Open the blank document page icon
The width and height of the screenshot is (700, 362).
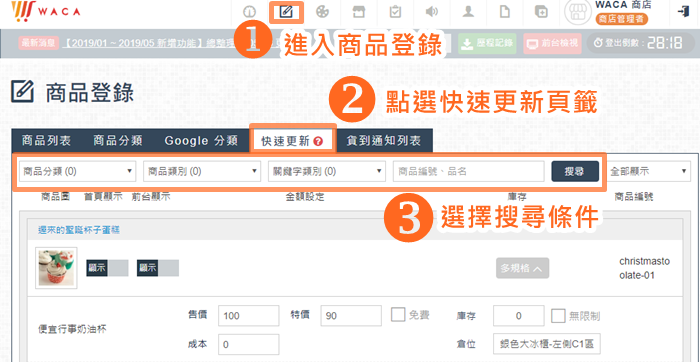coord(504,12)
